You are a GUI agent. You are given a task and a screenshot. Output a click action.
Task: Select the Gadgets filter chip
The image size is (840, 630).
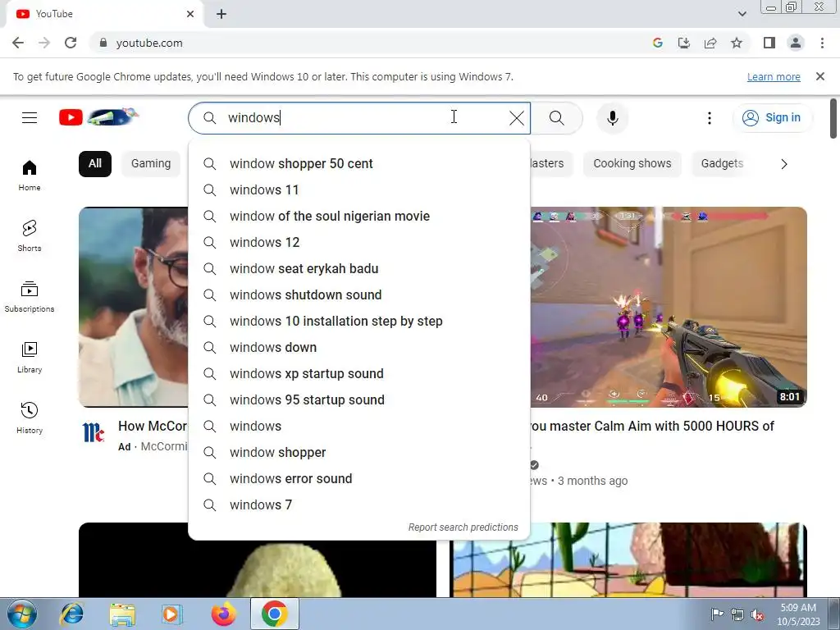click(722, 163)
